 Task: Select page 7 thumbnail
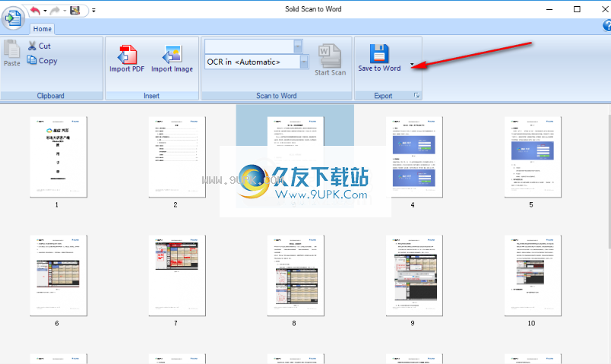tap(177, 276)
